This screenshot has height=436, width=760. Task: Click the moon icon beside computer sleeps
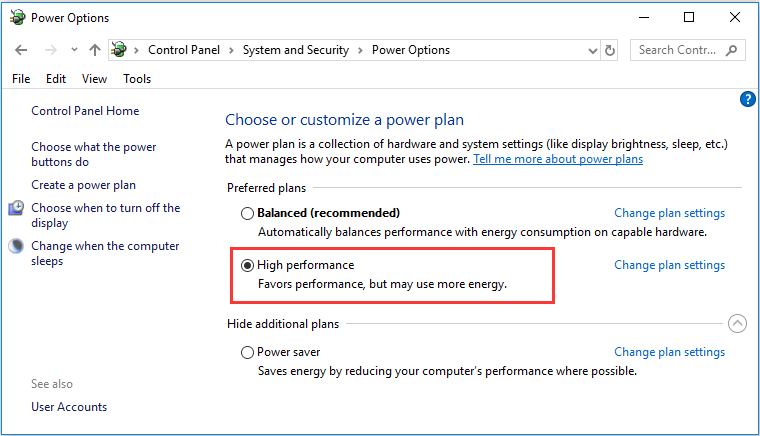[x=16, y=246]
